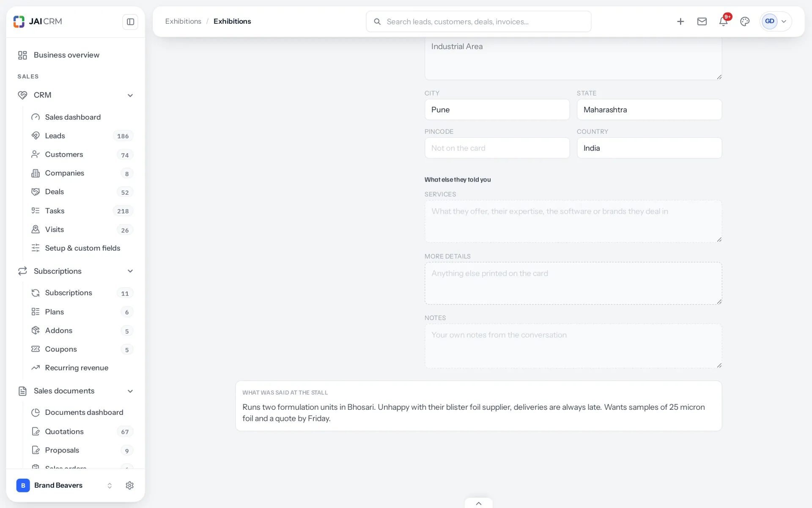Collapse the Sales documents section chevron
812x508 pixels.
130,391
